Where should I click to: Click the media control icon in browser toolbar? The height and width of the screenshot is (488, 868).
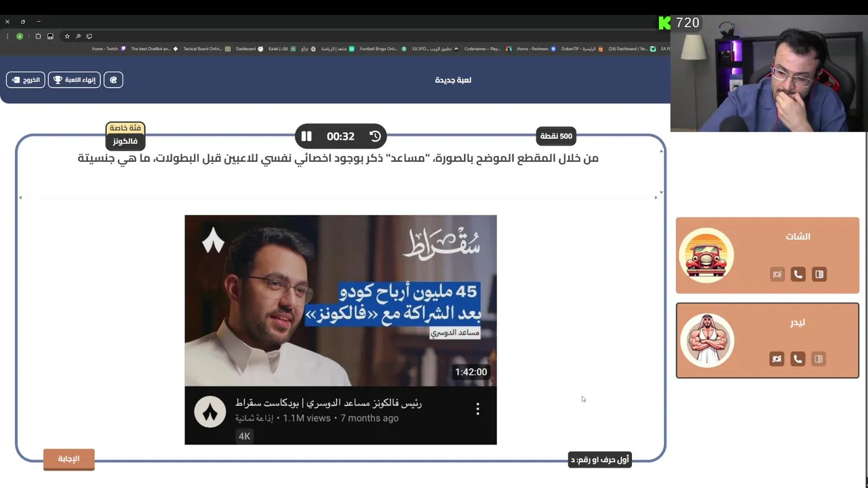point(50,36)
